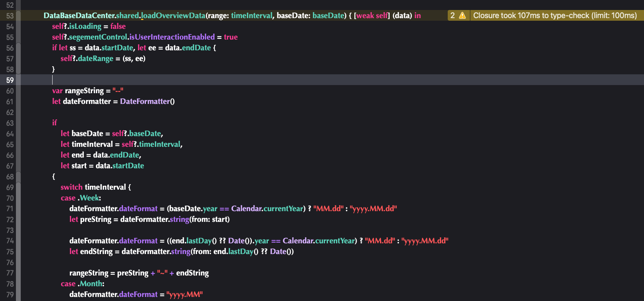Place cursor on the DateFormatter() initializer

coord(147,101)
